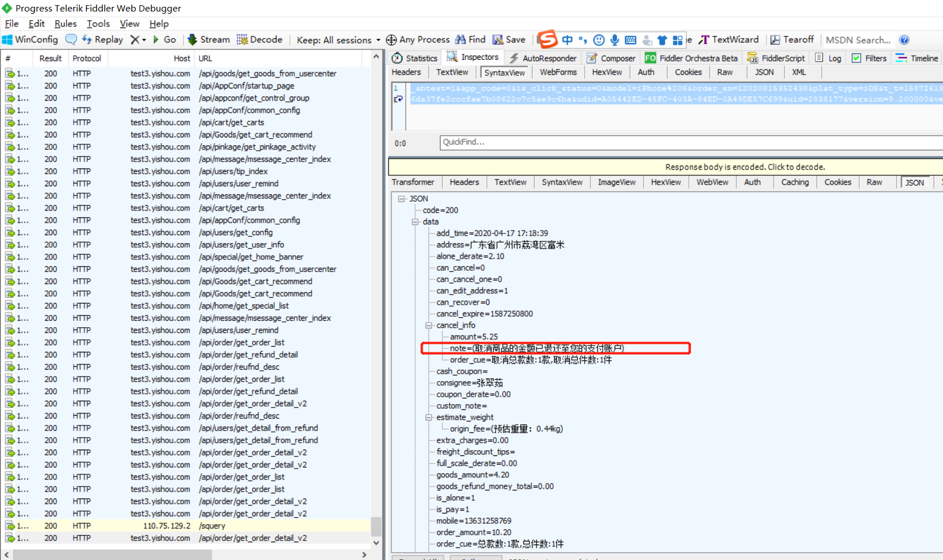
Task: Click the Tearoff toolbar button
Action: (x=792, y=40)
